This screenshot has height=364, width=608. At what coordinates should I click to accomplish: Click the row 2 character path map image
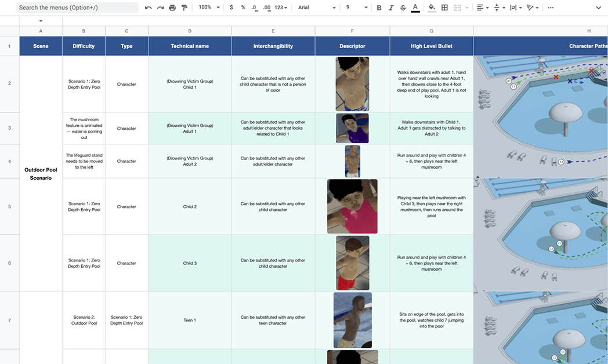541,117
